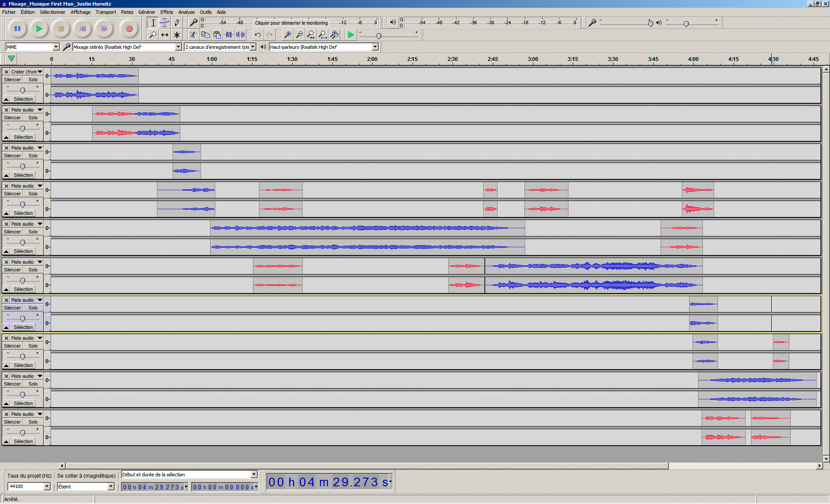Screen dimensions: 830x504
Task: Open the Transport menu
Action: coord(105,12)
